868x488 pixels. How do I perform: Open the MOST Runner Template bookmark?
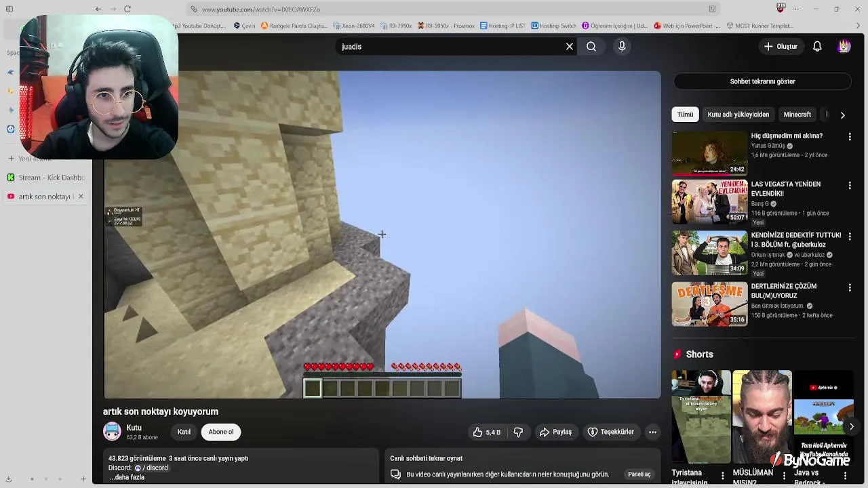759,26
